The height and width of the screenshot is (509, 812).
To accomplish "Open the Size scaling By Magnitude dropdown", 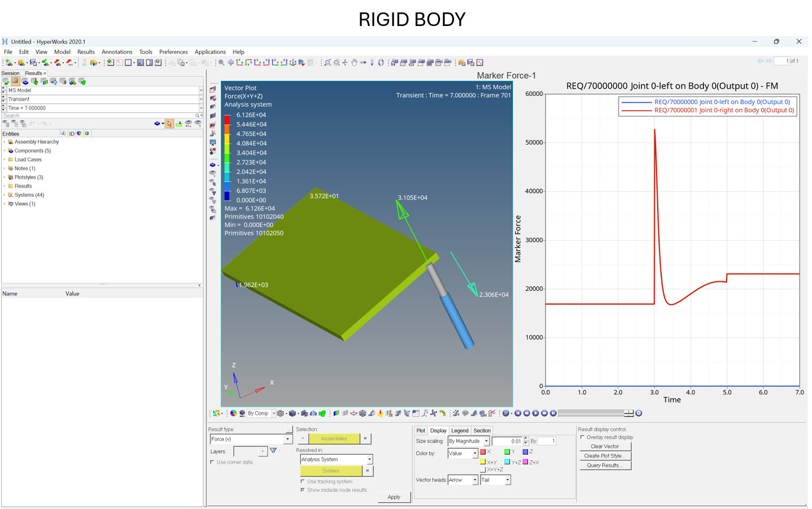I will pos(486,442).
